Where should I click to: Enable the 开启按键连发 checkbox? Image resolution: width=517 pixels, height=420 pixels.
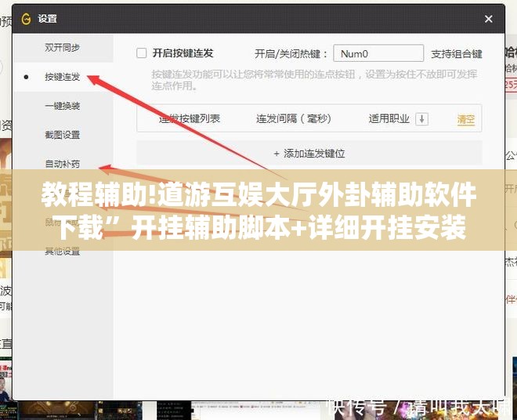pos(142,53)
